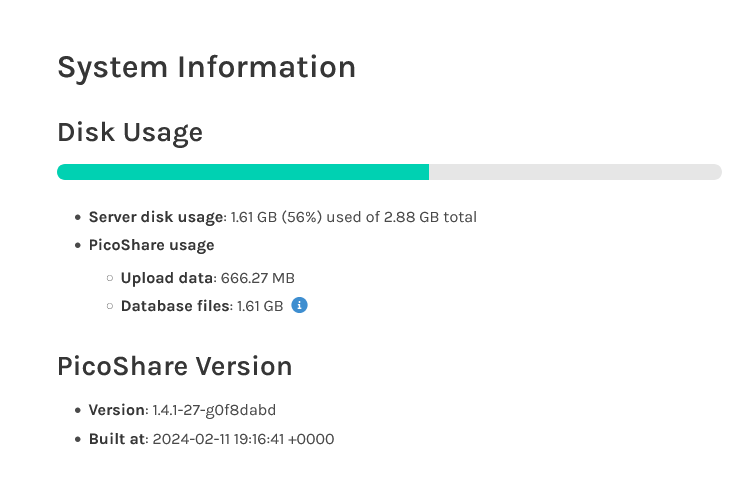Click the Disk Usage heading
The image size is (756, 498).
(x=130, y=133)
